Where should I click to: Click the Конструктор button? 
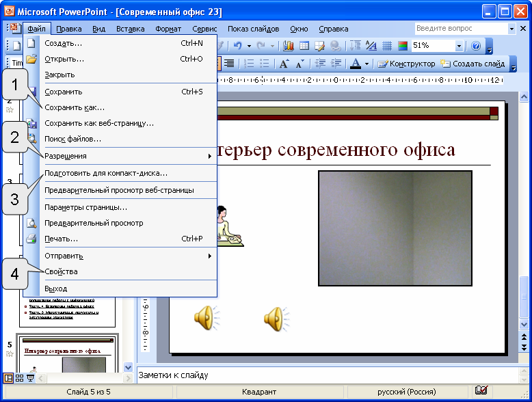pos(407,64)
